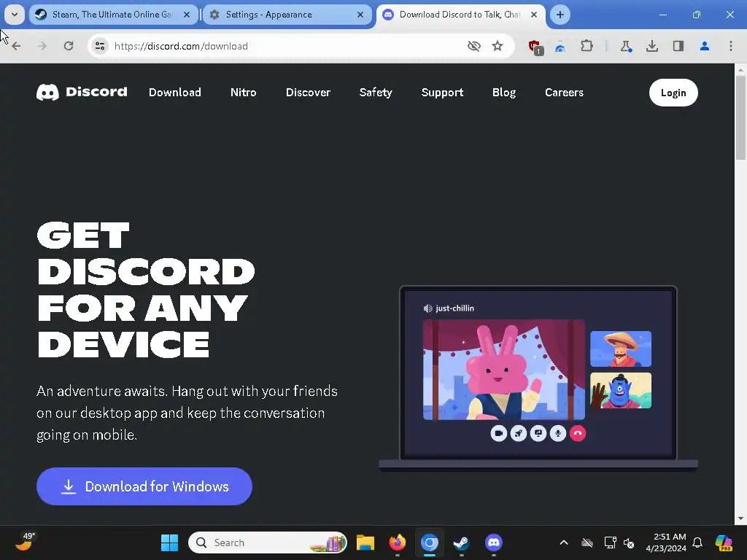This screenshot has height=560, width=747.
Task: Click the mushroom hat character thumbnail
Action: tap(621, 349)
